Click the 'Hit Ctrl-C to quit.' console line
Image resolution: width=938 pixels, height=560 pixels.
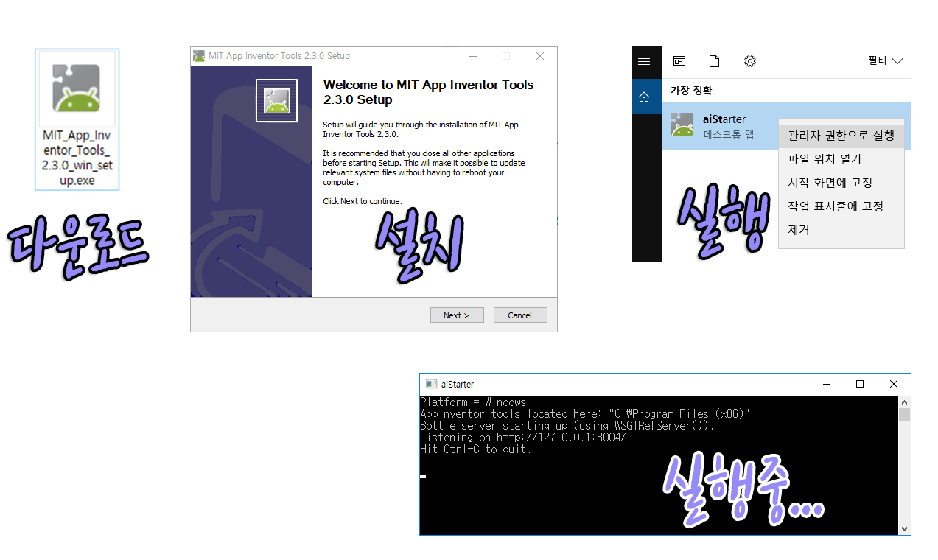pos(476,449)
